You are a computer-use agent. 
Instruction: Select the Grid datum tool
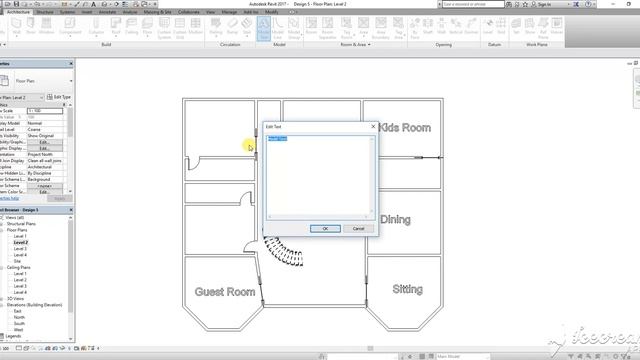[x=501, y=27]
